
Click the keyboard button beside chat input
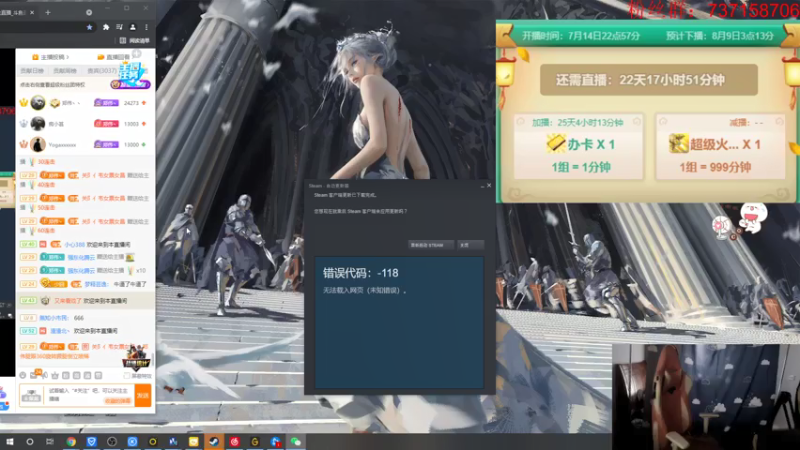[x=31, y=395]
